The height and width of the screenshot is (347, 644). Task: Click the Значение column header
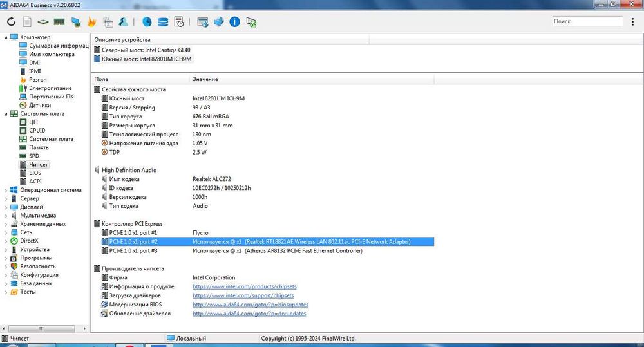312,79
